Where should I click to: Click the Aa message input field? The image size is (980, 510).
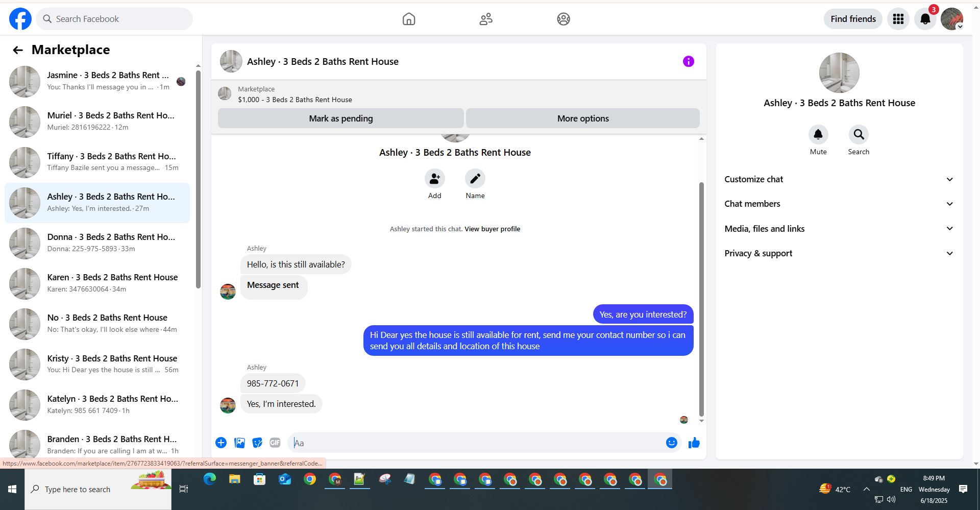[477, 443]
